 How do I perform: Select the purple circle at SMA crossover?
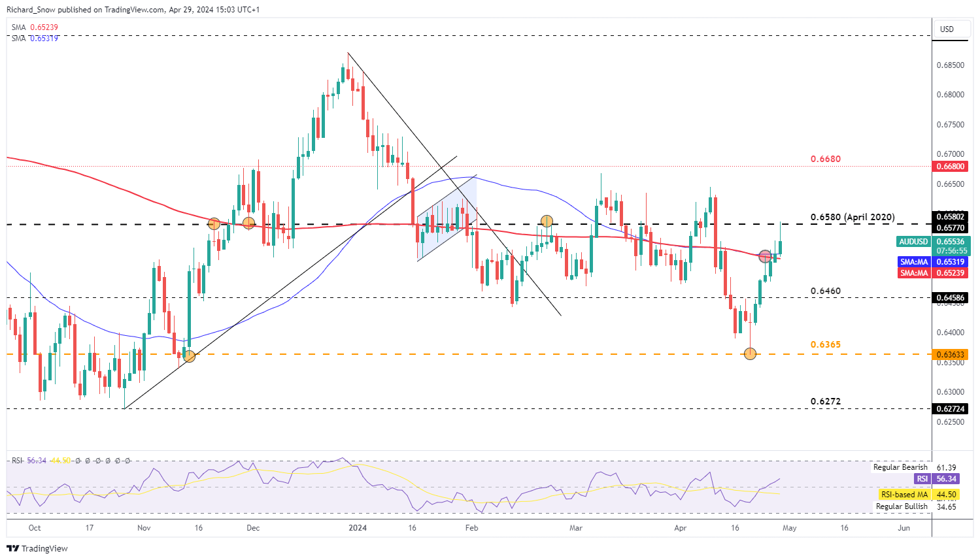coord(764,256)
